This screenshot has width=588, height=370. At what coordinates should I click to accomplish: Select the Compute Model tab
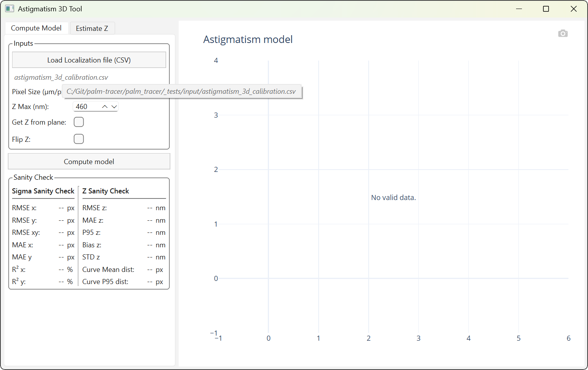[36, 28]
